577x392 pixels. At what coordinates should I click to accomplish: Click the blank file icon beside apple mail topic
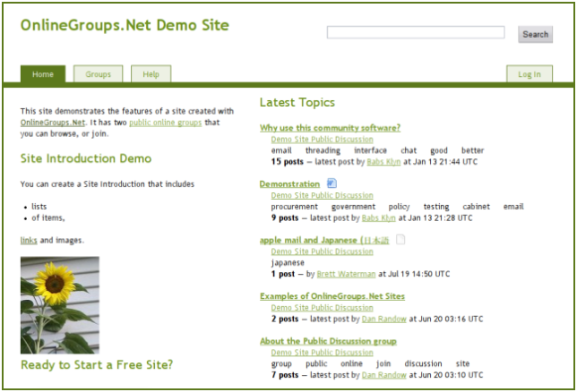(x=400, y=240)
